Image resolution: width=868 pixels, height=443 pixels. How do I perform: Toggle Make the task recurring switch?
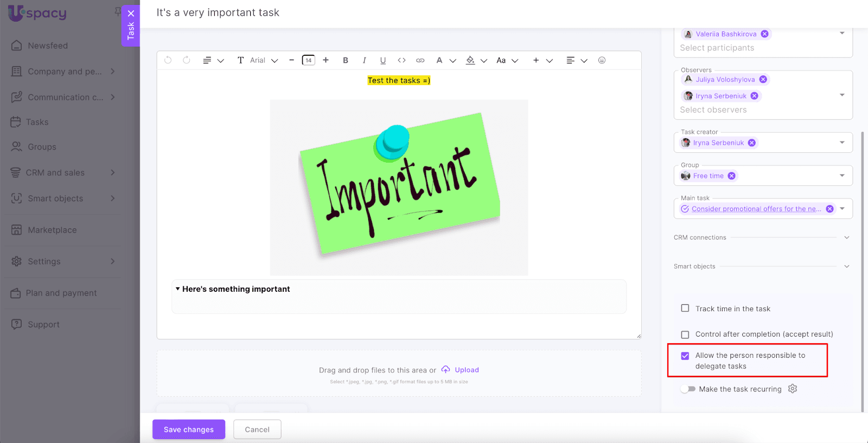coord(688,389)
